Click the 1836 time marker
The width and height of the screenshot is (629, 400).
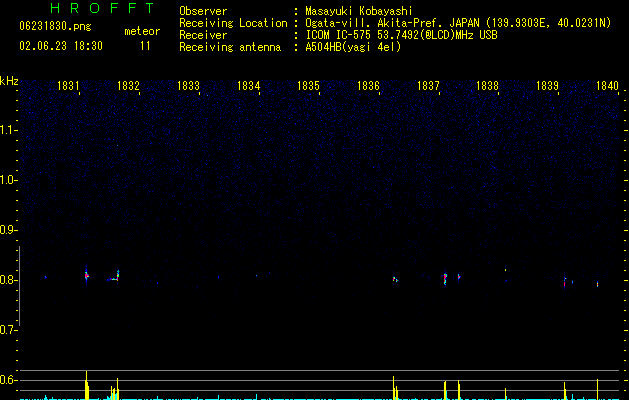(x=368, y=86)
